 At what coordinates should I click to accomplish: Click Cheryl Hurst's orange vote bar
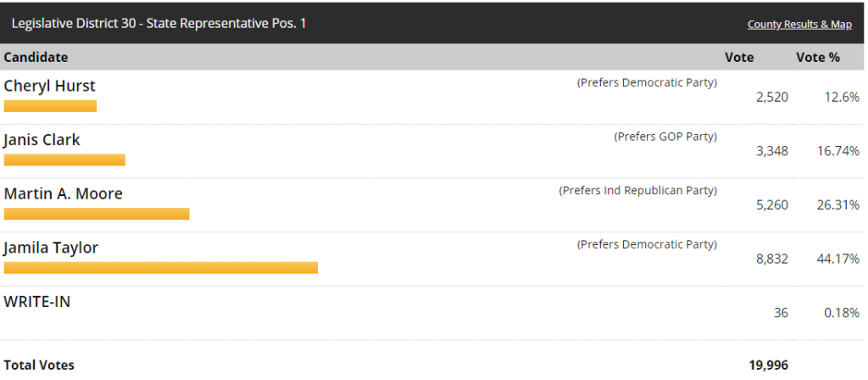[x=50, y=106]
